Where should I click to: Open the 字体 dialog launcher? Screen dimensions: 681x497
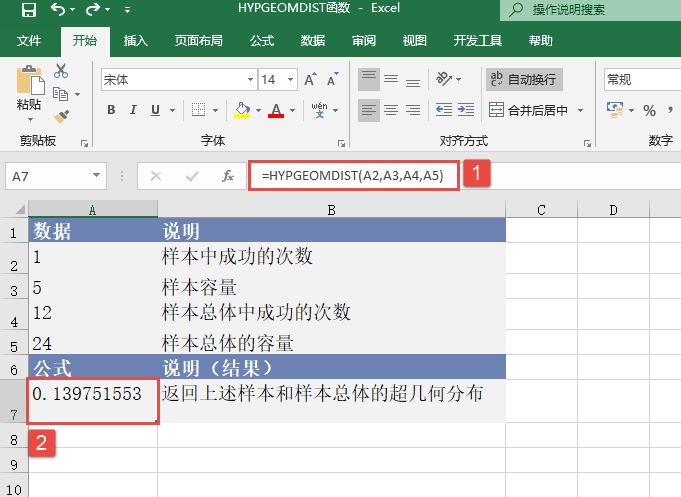click(341, 143)
